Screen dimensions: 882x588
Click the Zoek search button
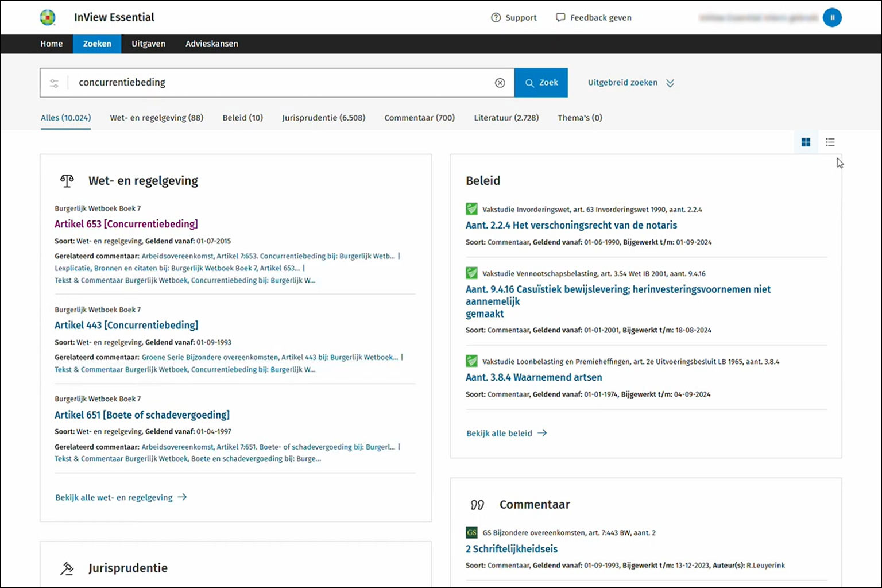click(x=541, y=83)
